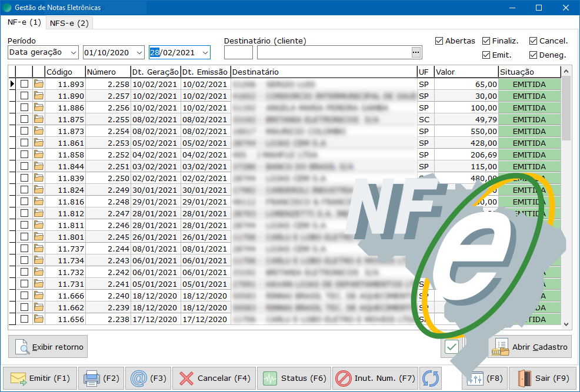This screenshot has width=580, height=392.
Task: Tick the row checkbox for código 11.875
Action: 25,120
